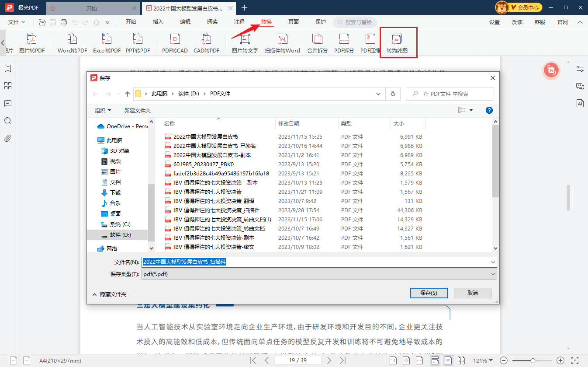Open the bookmark panel in left sidebar
The height and width of the screenshot is (367, 588).
[7, 68]
